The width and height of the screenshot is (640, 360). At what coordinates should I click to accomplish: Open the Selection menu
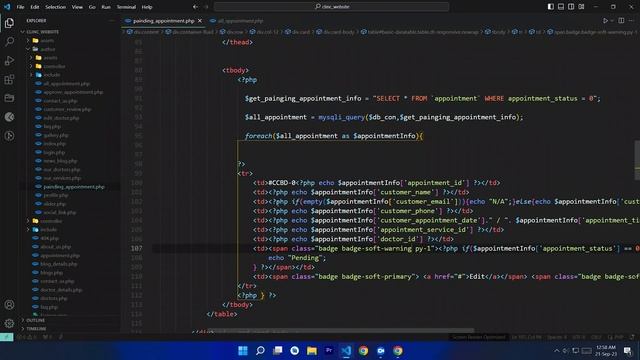pos(56,7)
